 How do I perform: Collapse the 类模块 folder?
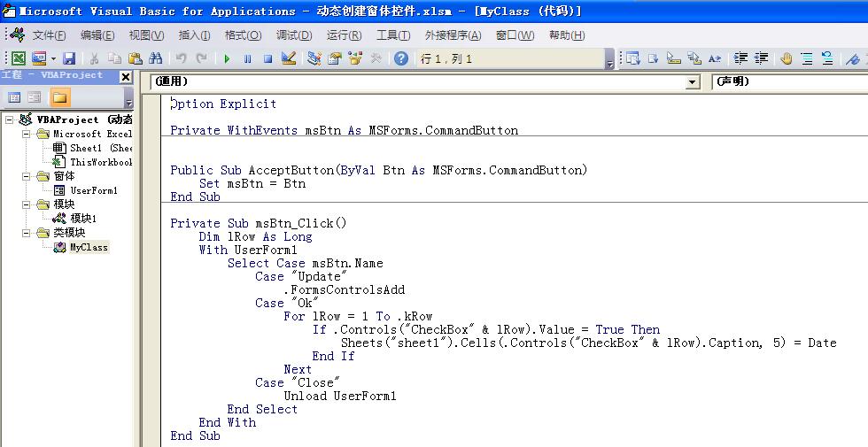[x=26, y=233]
